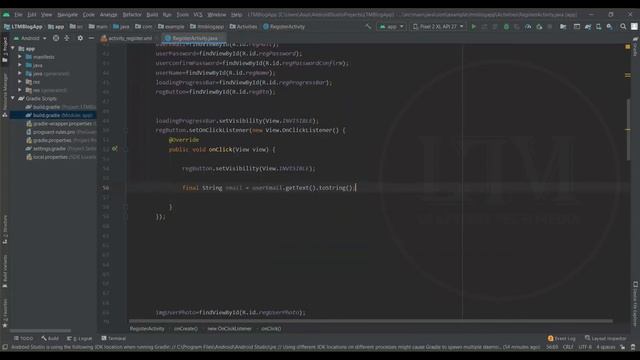
Task: Collapse the Gradle Scripts node
Action: tap(13, 98)
